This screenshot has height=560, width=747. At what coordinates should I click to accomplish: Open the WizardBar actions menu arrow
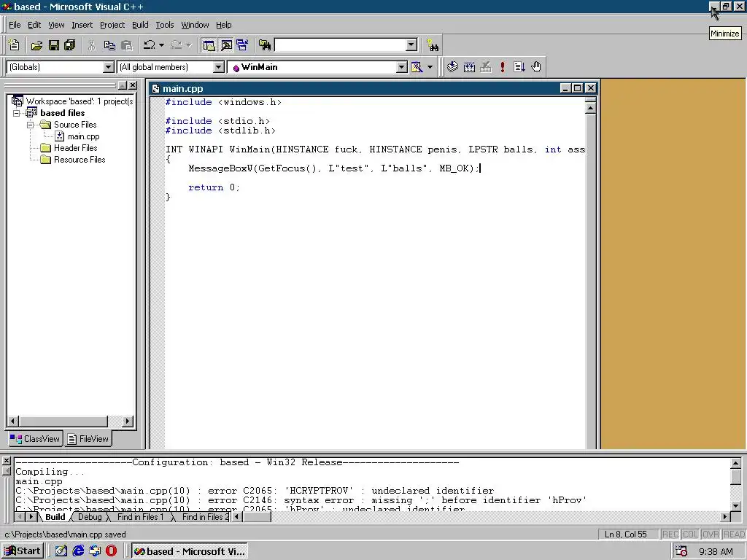coord(430,67)
